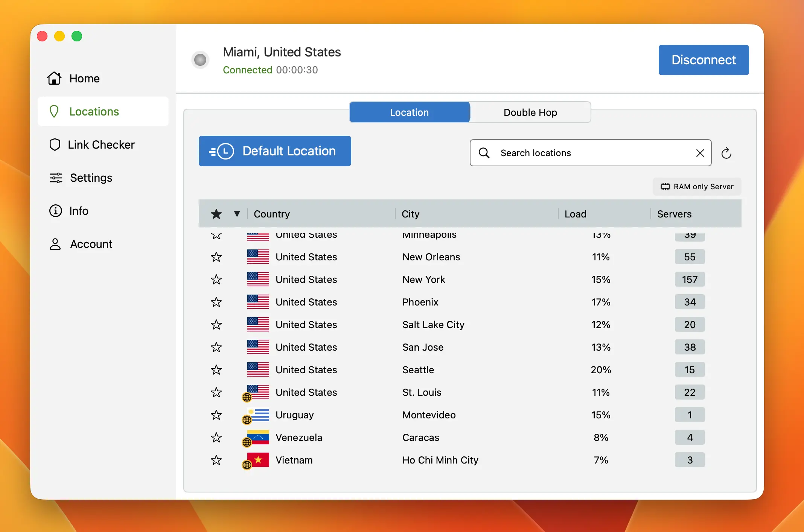Open the Account section icon
This screenshot has height=532, width=804.
click(x=55, y=244)
